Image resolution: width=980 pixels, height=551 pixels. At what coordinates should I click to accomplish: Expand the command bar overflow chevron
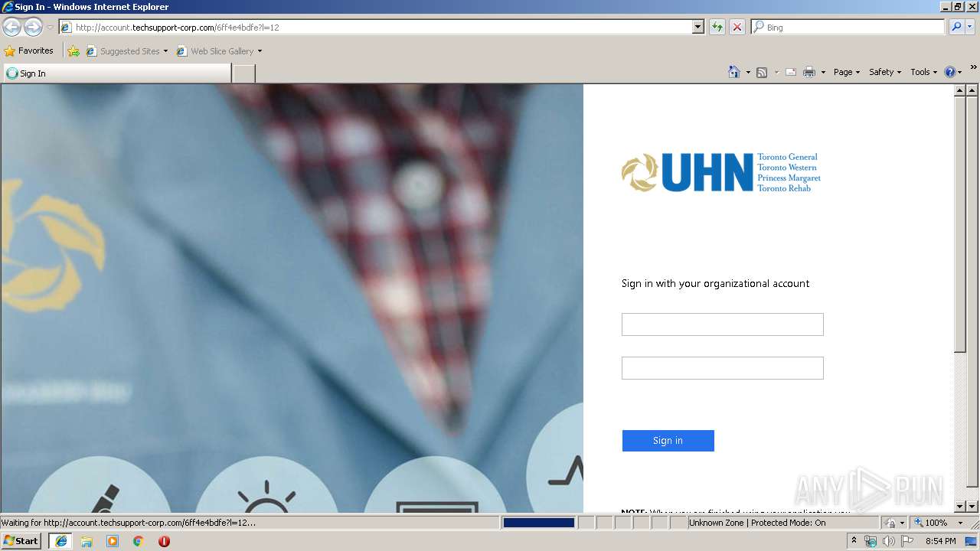tap(974, 67)
